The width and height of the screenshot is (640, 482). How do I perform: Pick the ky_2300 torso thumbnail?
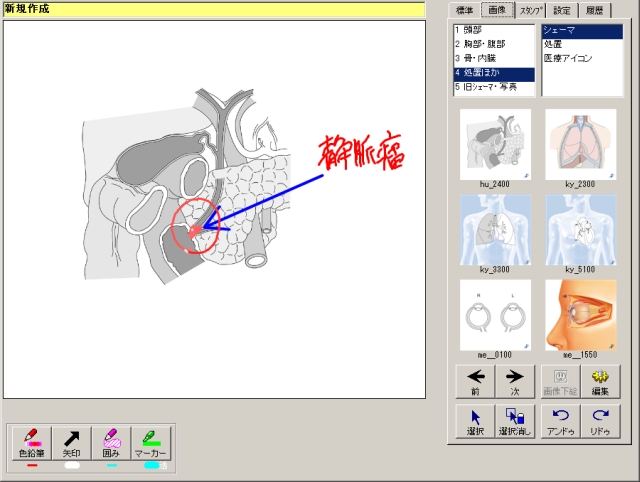[x=580, y=144]
